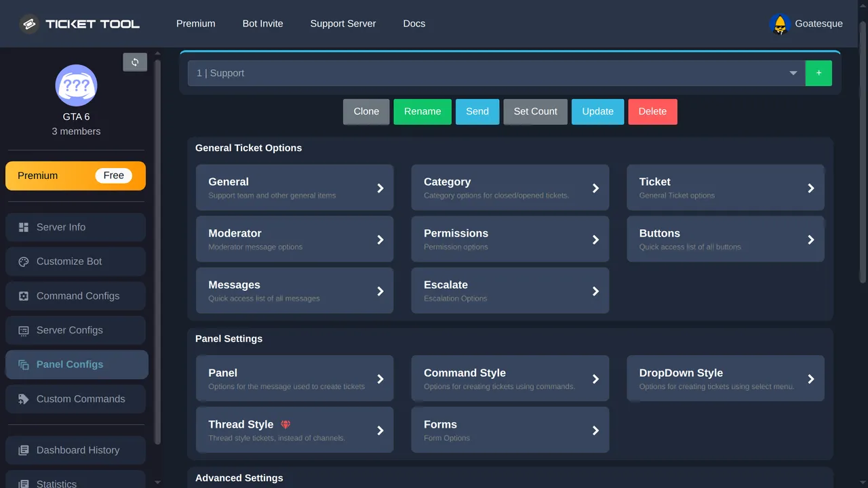Expand the Buttons options chevron

point(811,240)
